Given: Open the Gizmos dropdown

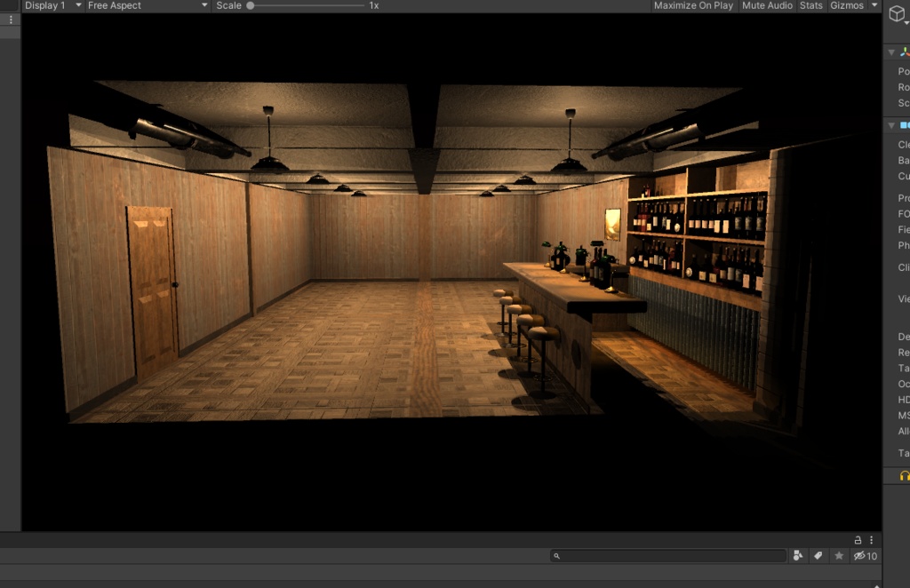Looking at the screenshot, I should coord(847,5).
